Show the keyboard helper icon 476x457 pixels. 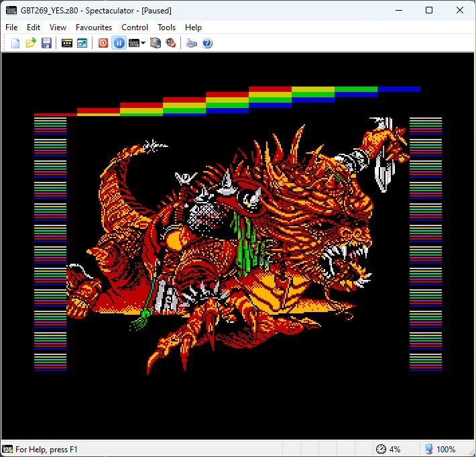(192, 43)
